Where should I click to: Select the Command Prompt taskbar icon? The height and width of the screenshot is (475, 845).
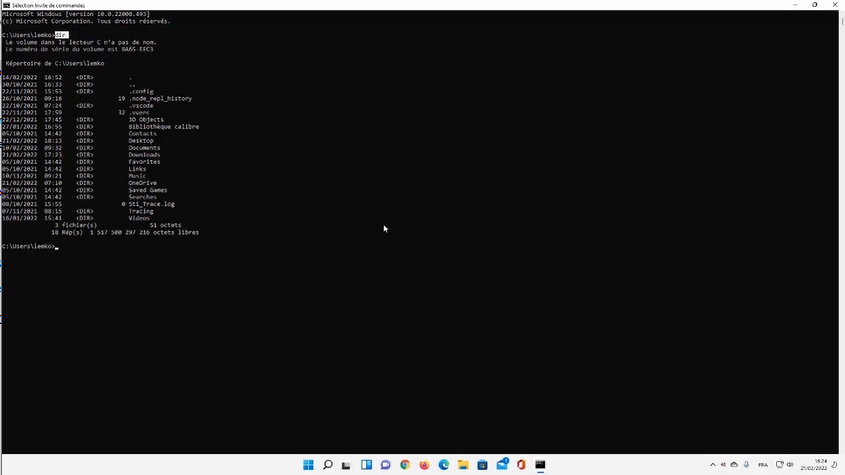(x=540, y=465)
